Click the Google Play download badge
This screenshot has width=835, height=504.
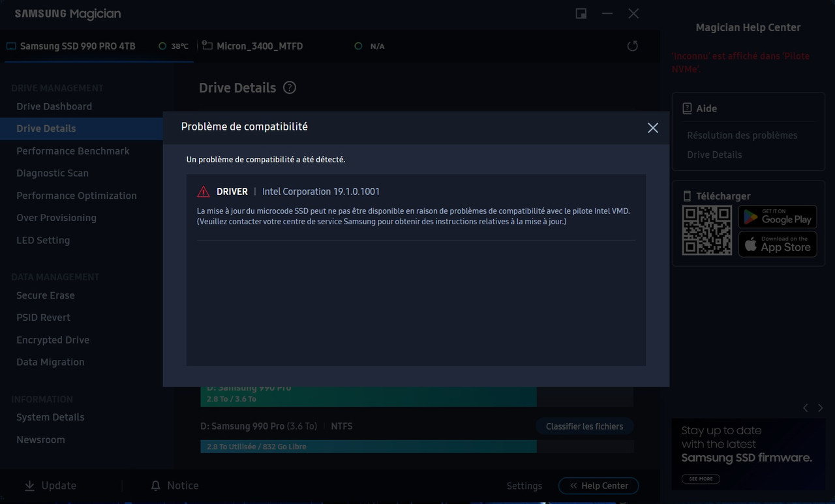point(778,217)
